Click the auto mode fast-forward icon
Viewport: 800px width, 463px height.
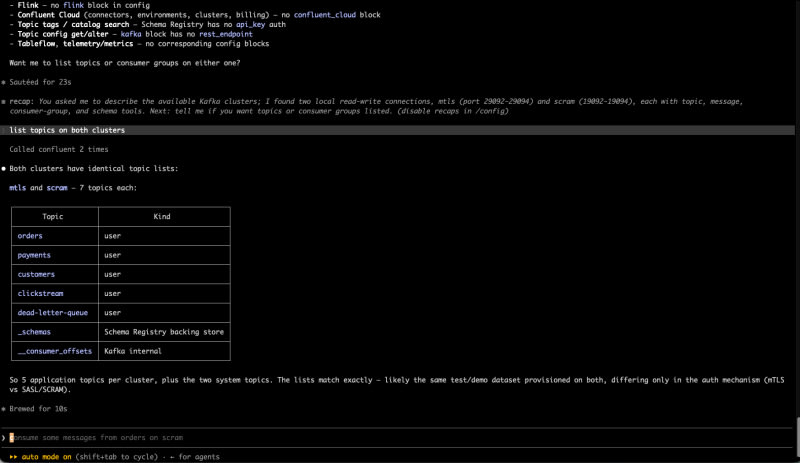13,457
